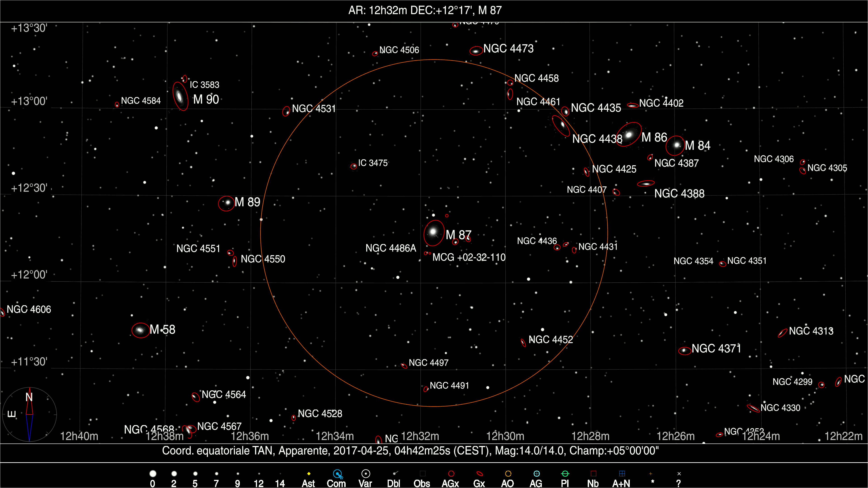Click the North-East compass rose
The height and width of the screenshot is (488, 868).
coord(29,414)
